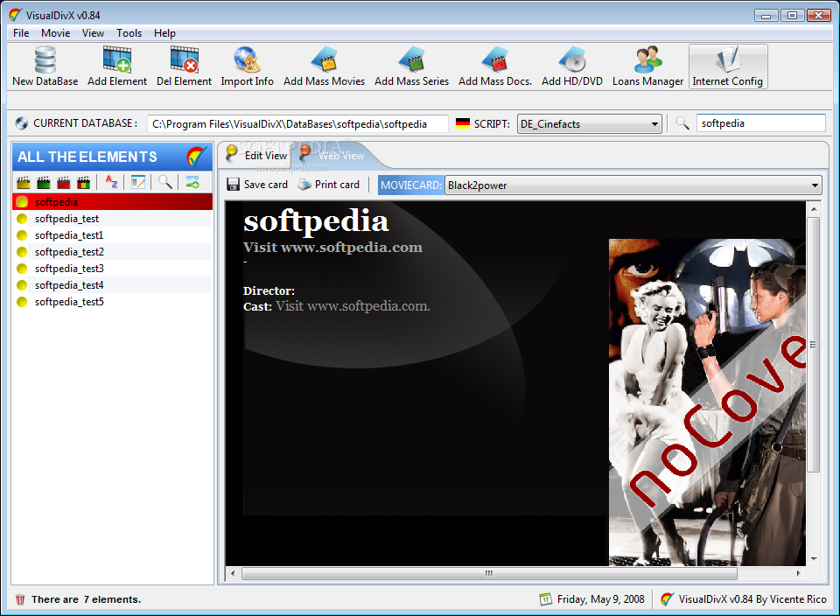Click Add Mass Movies icon

pyautogui.click(x=324, y=59)
